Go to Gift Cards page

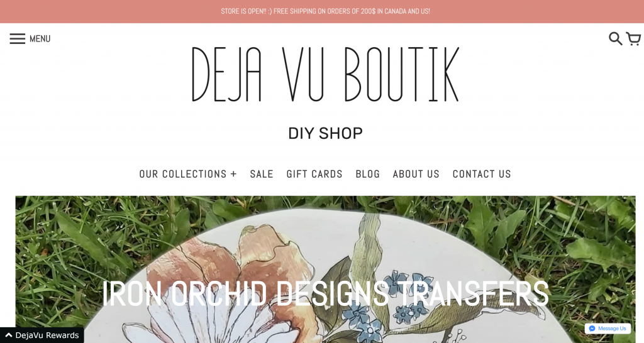314,174
